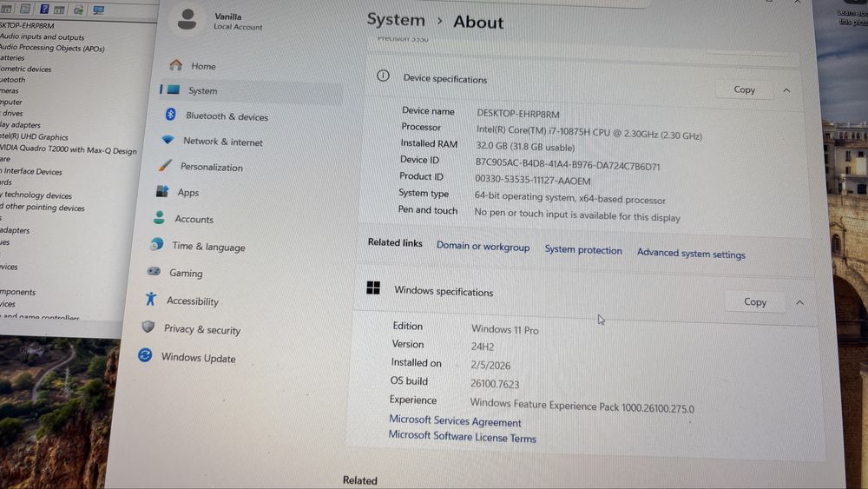This screenshot has width=868, height=489.
Task: Select NVIDIA Quadro T2000 with Max-Q Design
Action: (68, 149)
